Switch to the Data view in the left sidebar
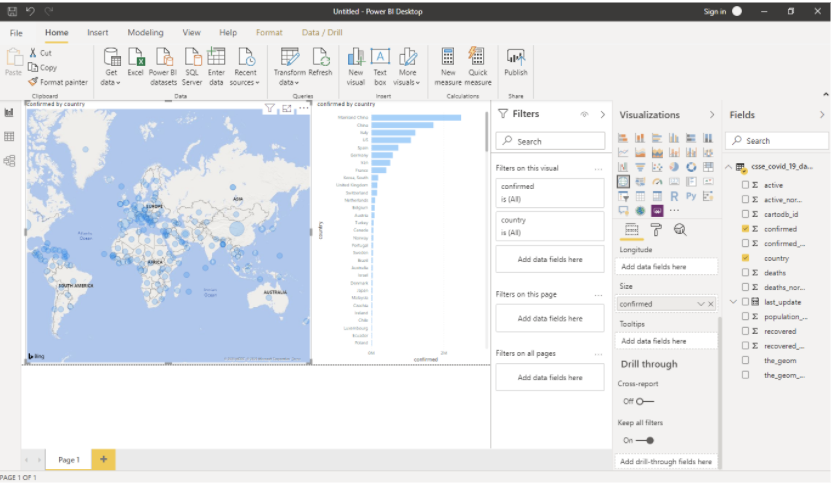834x488 pixels. 9,137
